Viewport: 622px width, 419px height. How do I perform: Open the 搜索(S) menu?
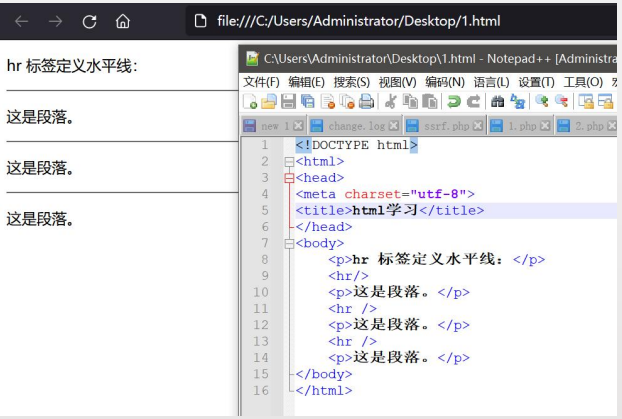[x=351, y=82]
